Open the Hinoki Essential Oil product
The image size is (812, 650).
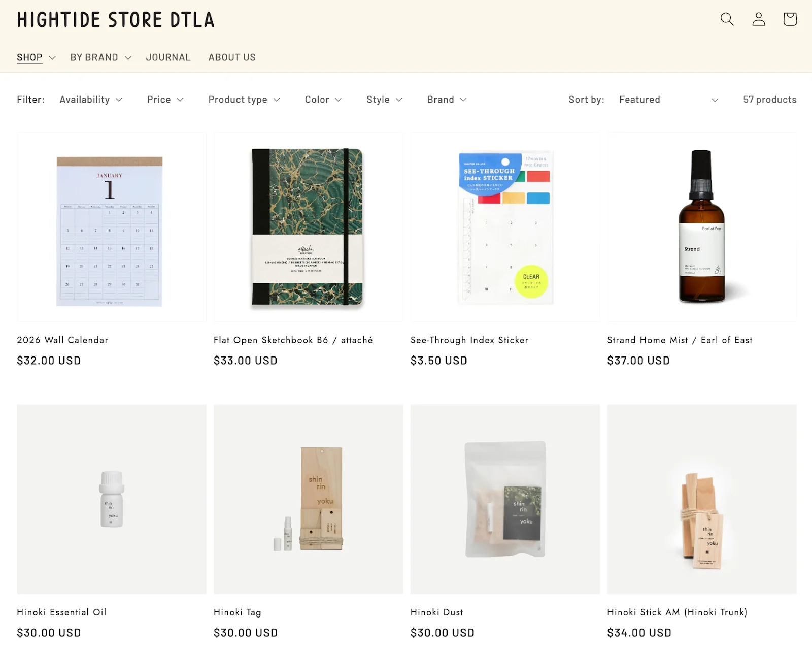tap(62, 612)
